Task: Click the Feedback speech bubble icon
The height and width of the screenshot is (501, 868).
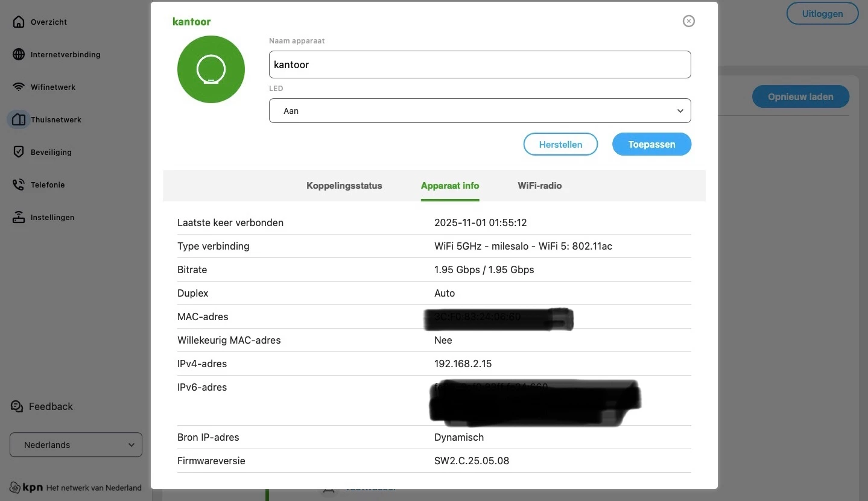Action: click(17, 406)
